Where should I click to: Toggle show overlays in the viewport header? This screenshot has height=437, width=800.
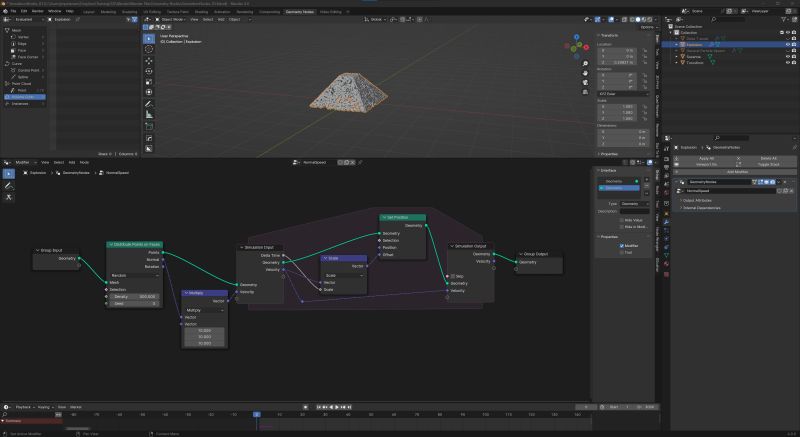tap(611, 19)
